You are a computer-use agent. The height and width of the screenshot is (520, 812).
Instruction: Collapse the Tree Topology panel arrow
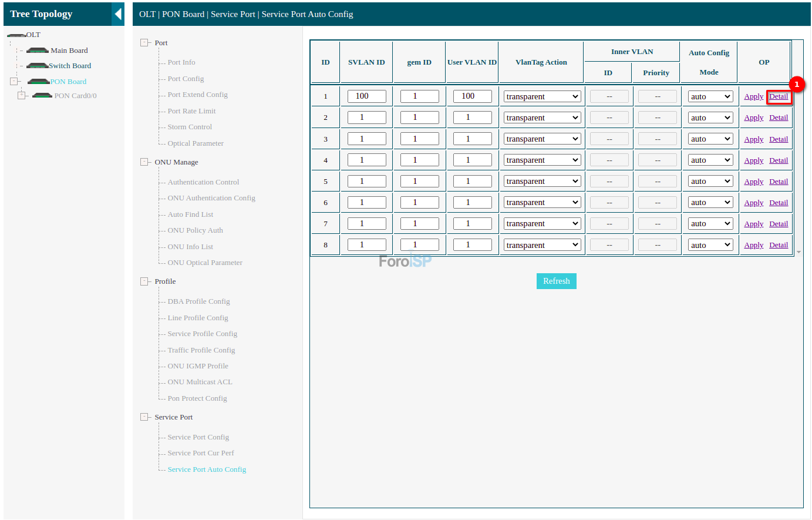118,14
